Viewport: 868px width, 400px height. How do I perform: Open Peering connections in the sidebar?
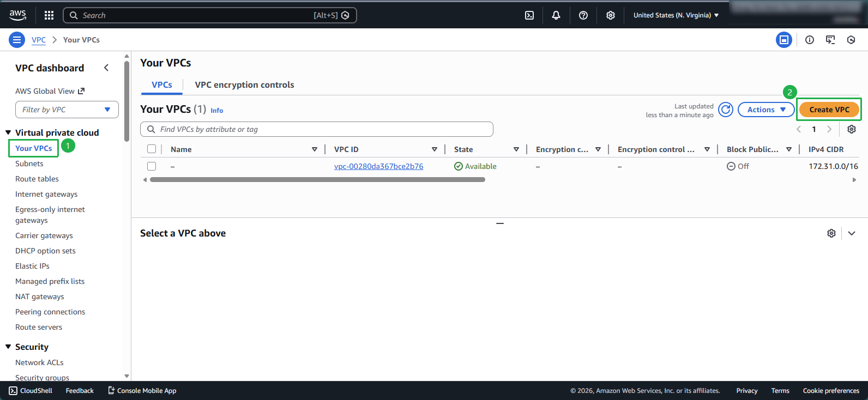[50, 312]
